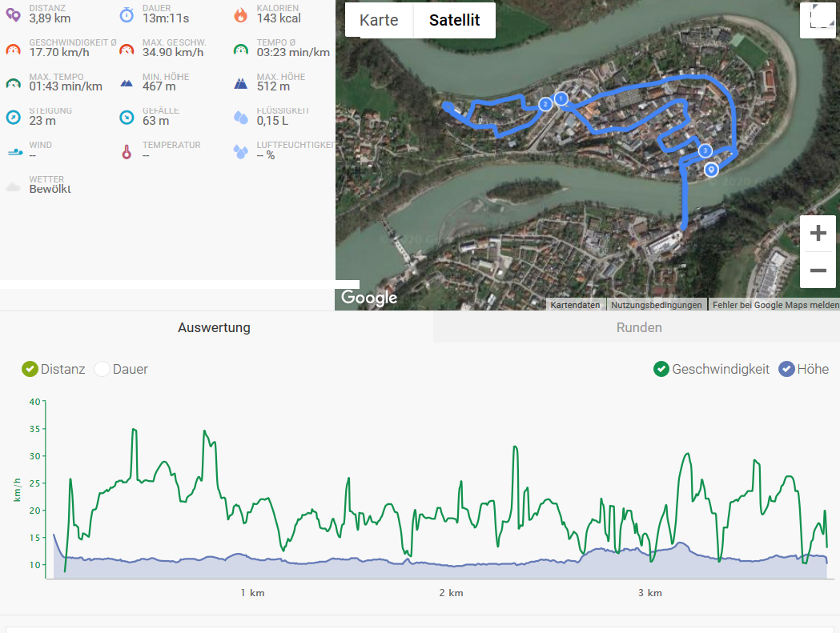
Task: Zoom out on the map
Action: point(818,270)
